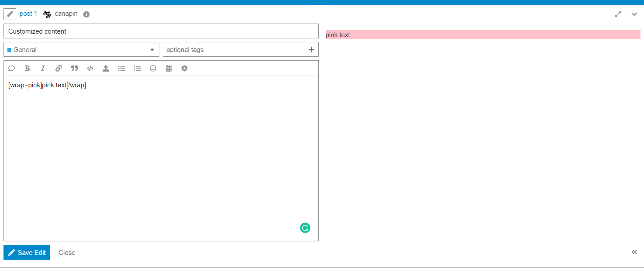This screenshot has height=268, width=644.
Task: Click the upload icon
Action: pos(106,68)
